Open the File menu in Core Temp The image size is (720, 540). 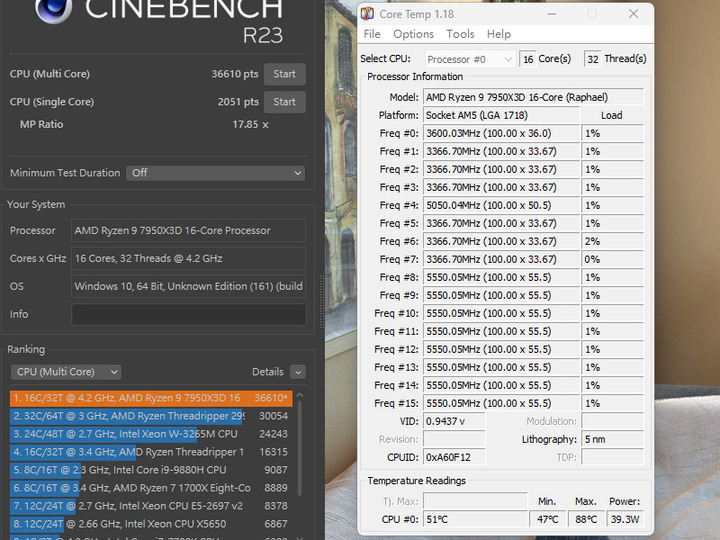[372, 34]
